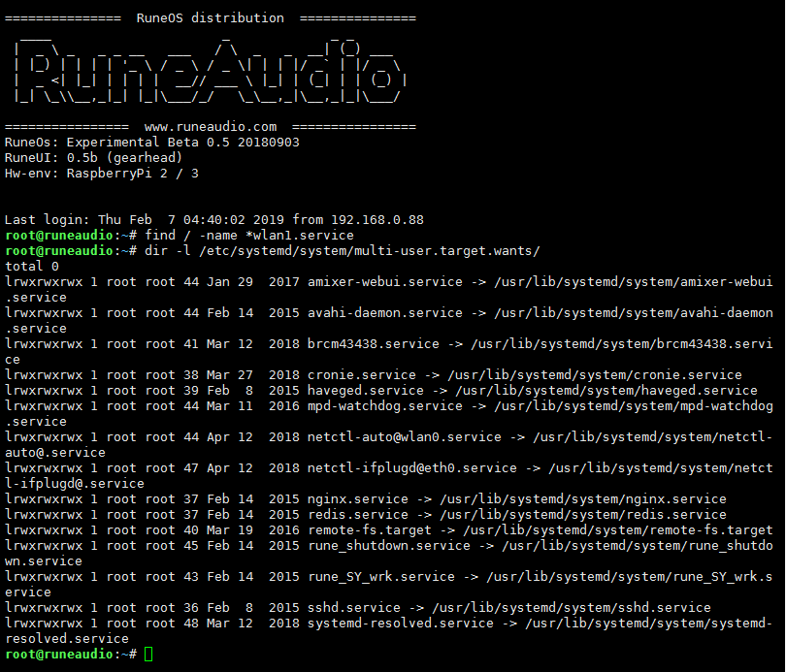786x672 pixels.
Task: Click the www.runeaudio.com text
Action: point(210,127)
